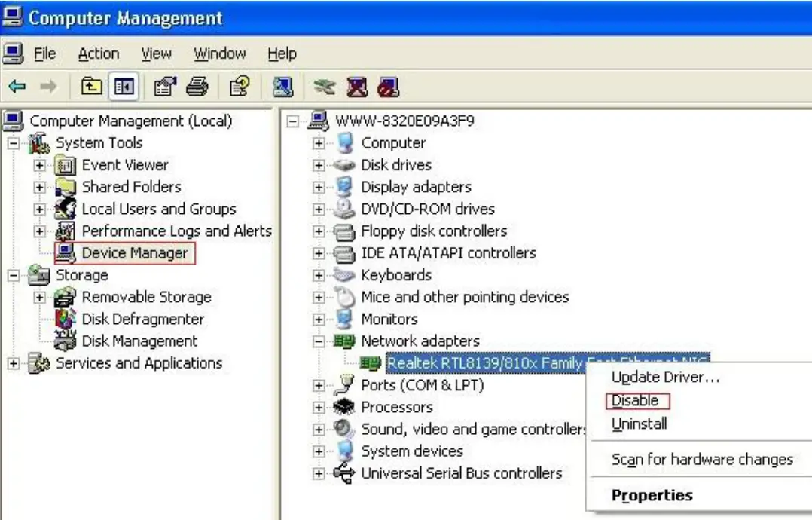Click the Uninstall device toolbar icon
The height and width of the screenshot is (520, 812).
click(357, 87)
